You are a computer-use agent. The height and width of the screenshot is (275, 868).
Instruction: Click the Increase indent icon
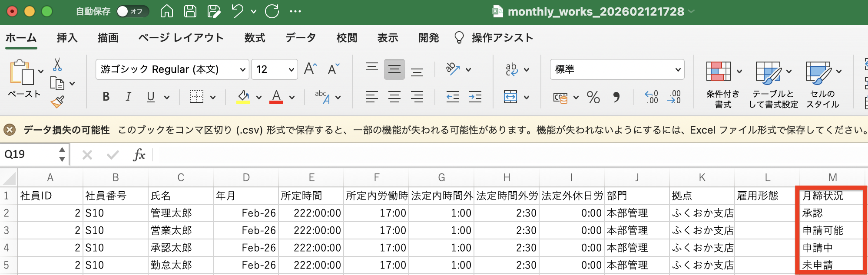tap(475, 97)
